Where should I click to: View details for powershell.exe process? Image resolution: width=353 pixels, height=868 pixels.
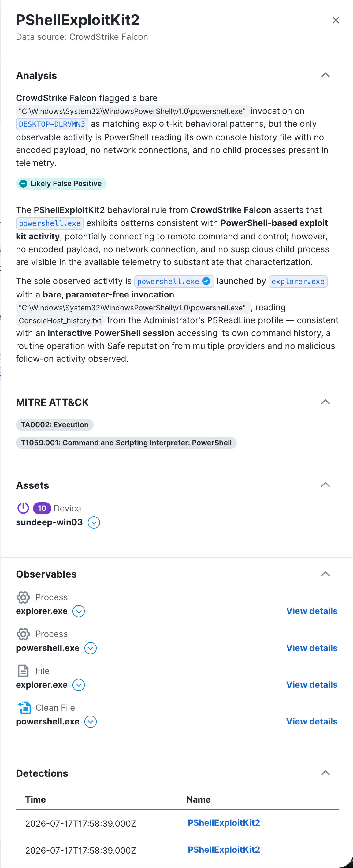tap(312, 648)
